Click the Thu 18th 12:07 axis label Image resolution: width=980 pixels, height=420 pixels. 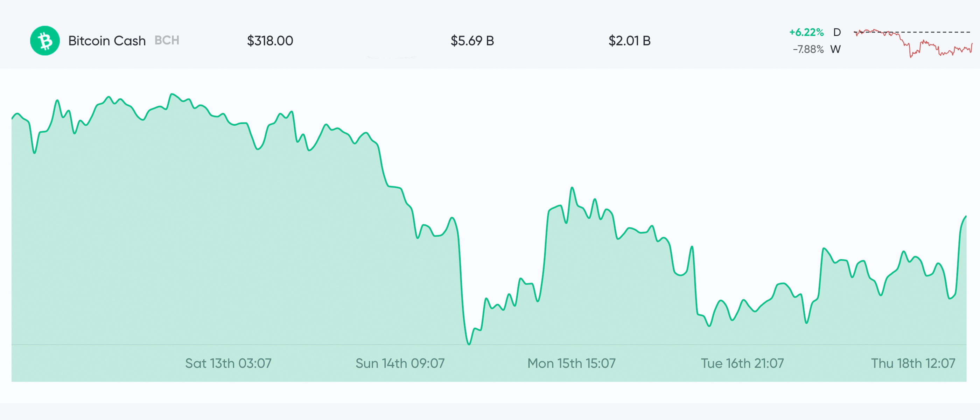(x=913, y=363)
